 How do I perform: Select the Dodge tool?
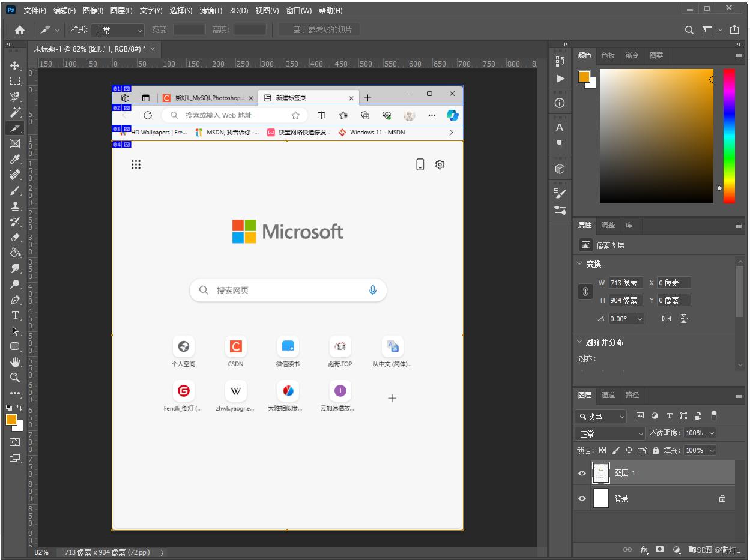15,284
